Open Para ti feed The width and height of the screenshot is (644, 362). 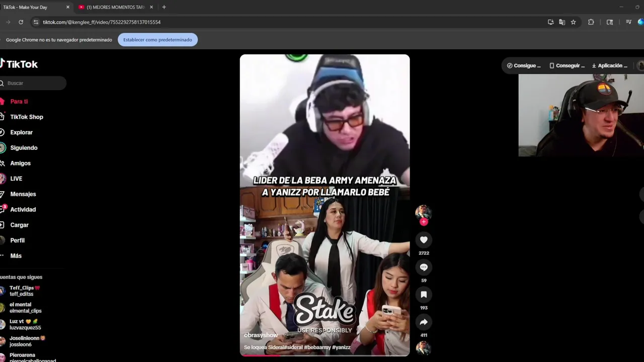click(19, 102)
